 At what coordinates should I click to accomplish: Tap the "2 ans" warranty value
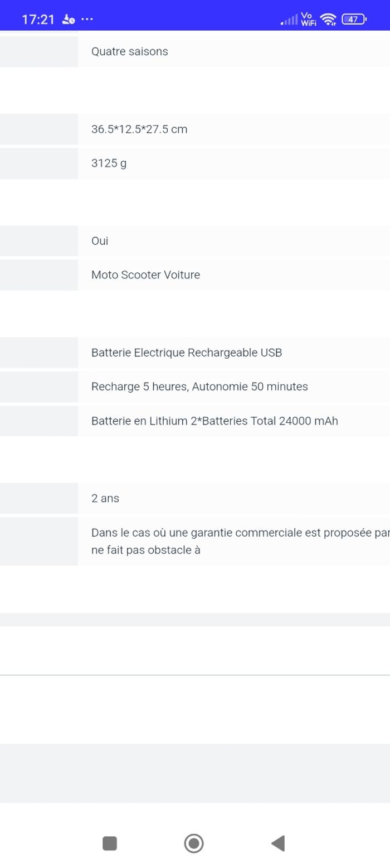click(x=105, y=499)
